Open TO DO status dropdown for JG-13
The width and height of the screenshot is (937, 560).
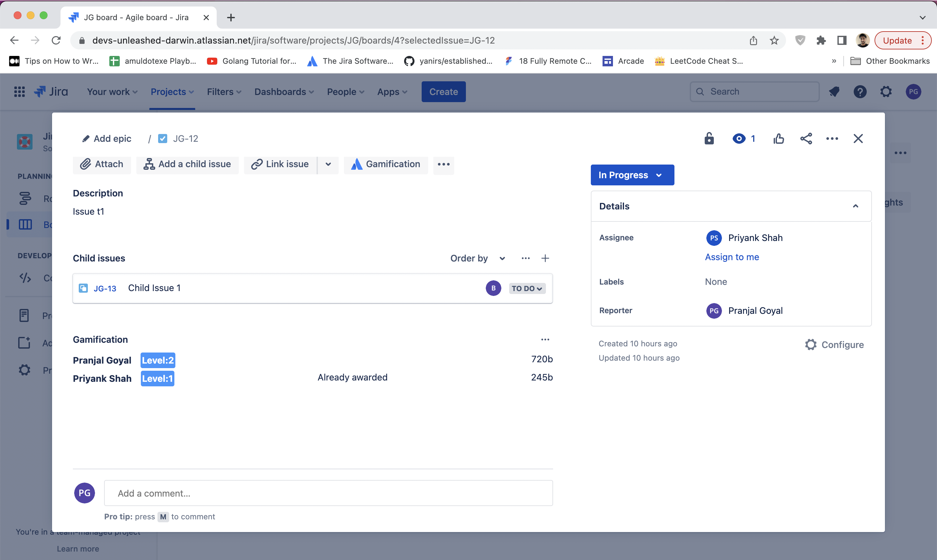click(527, 289)
